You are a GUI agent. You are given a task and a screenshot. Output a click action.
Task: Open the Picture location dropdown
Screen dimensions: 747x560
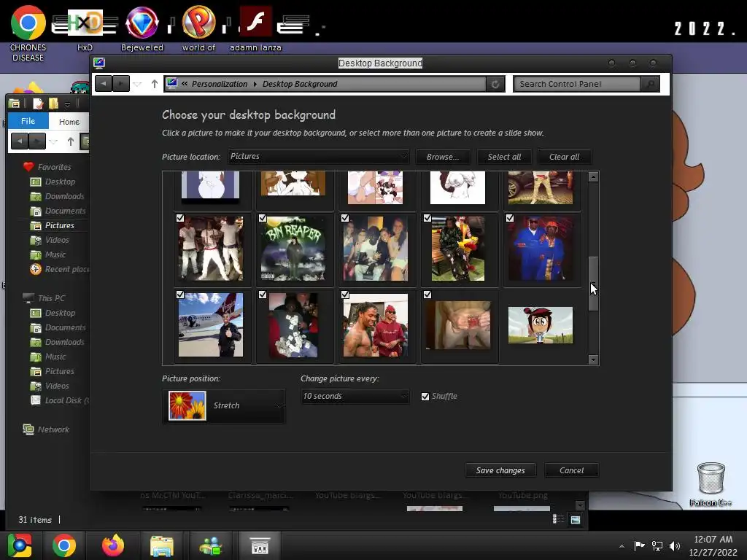[318, 156]
